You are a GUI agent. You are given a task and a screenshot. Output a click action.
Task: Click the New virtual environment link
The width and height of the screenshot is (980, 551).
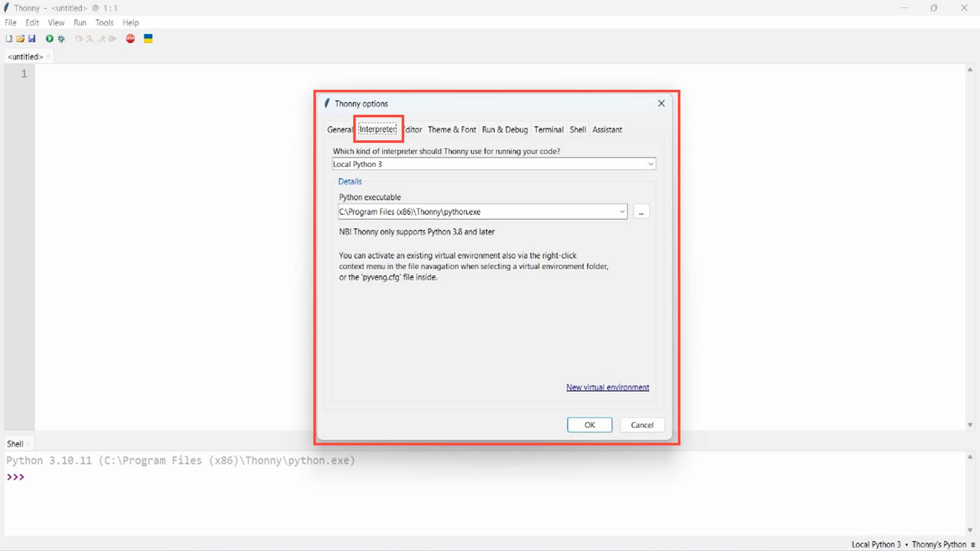(607, 388)
